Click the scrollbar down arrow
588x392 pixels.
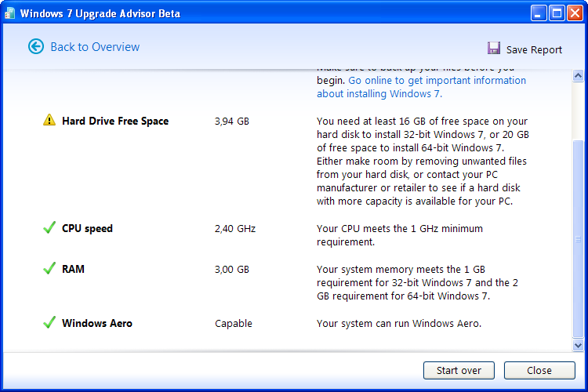tap(578, 345)
